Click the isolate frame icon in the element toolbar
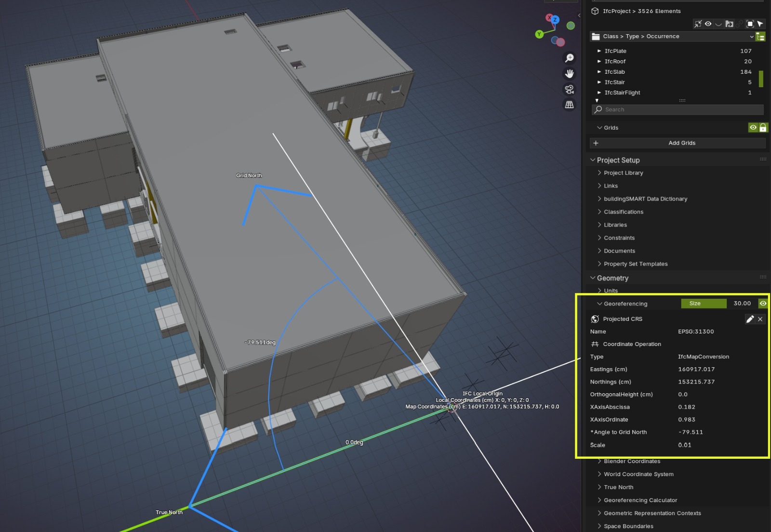The image size is (771, 532). (750, 24)
